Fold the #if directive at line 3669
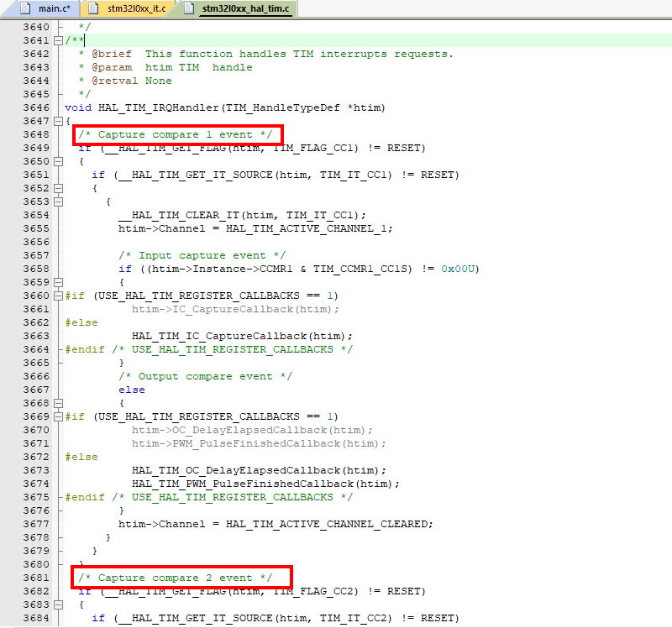672x628 pixels. pyautogui.click(x=57, y=416)
